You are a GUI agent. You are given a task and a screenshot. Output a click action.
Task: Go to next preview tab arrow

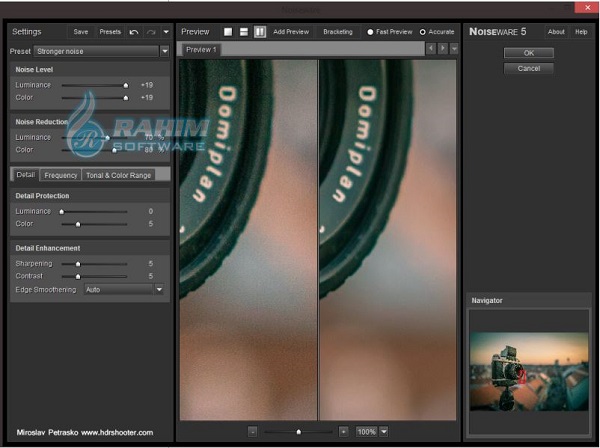(443, 49)
